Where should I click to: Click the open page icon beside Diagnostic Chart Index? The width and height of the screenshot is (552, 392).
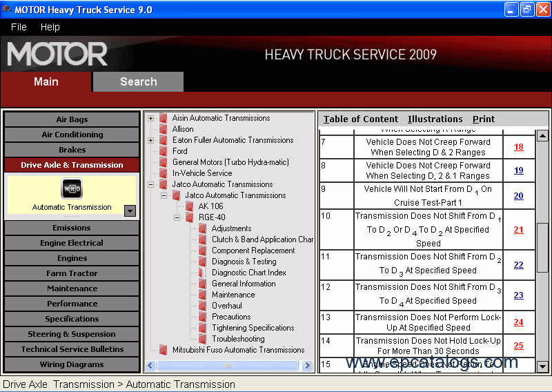pyautogui.click(x=202, y=273)
